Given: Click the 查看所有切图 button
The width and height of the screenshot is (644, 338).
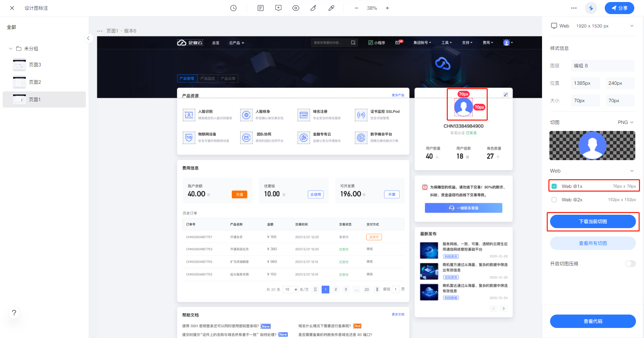Looking at the screenshot, I should click(x=593, y=243).
